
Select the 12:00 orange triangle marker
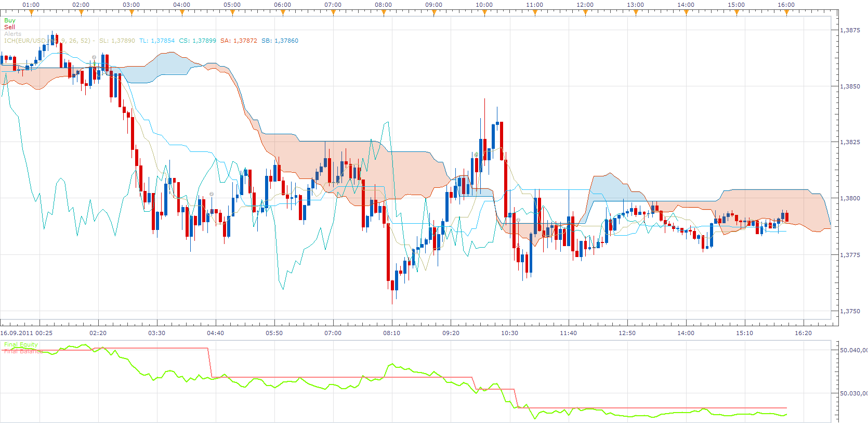[585, 13]
